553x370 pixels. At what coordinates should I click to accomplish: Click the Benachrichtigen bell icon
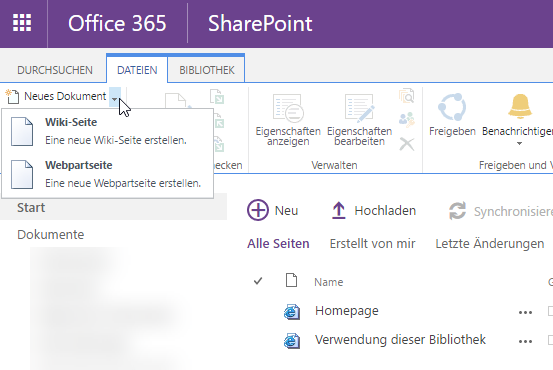(520, 107)
